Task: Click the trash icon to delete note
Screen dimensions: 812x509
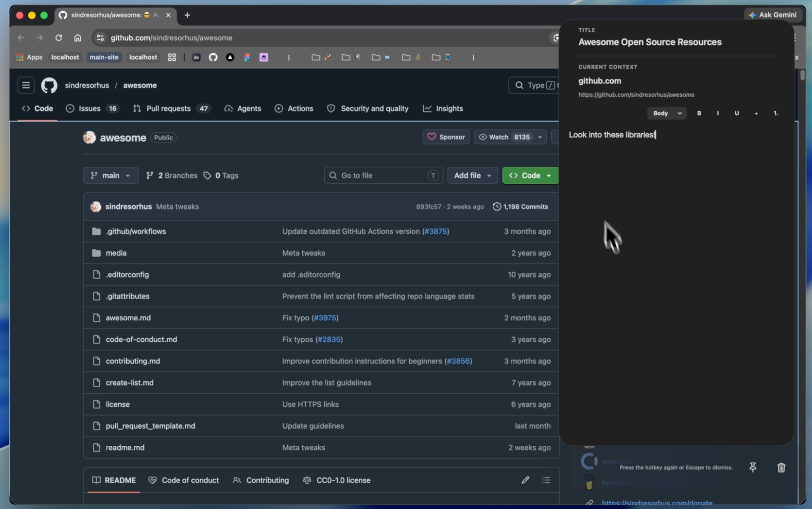Action: (781, 467)
